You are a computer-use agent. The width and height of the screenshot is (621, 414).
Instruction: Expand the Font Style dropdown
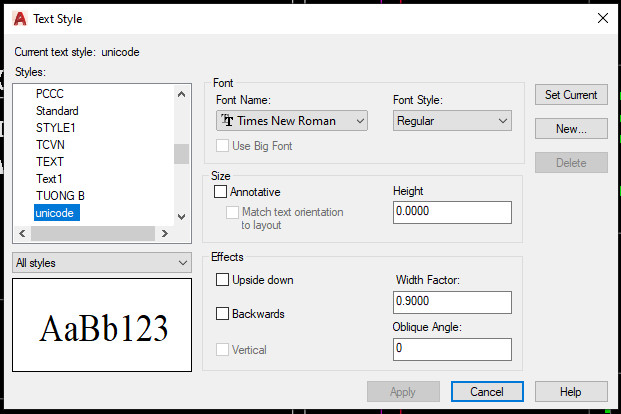point(452,121)
